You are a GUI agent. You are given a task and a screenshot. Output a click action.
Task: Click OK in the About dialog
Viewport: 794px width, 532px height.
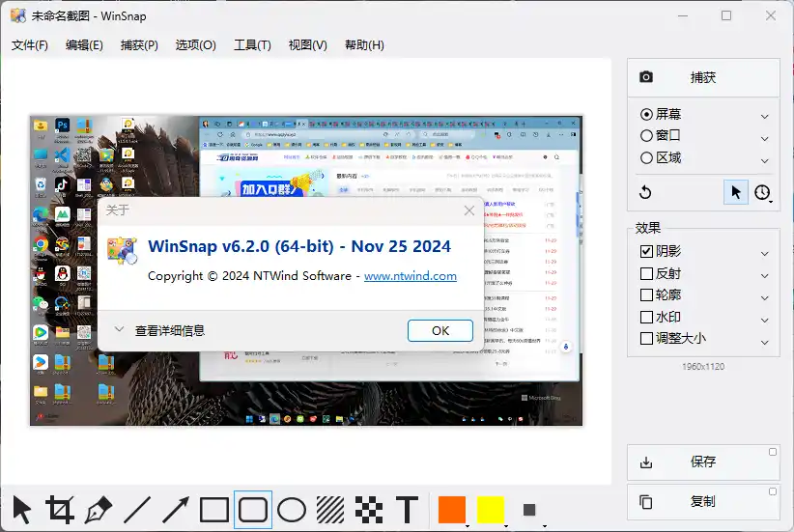pyautogui.click(x=440, y=330)
